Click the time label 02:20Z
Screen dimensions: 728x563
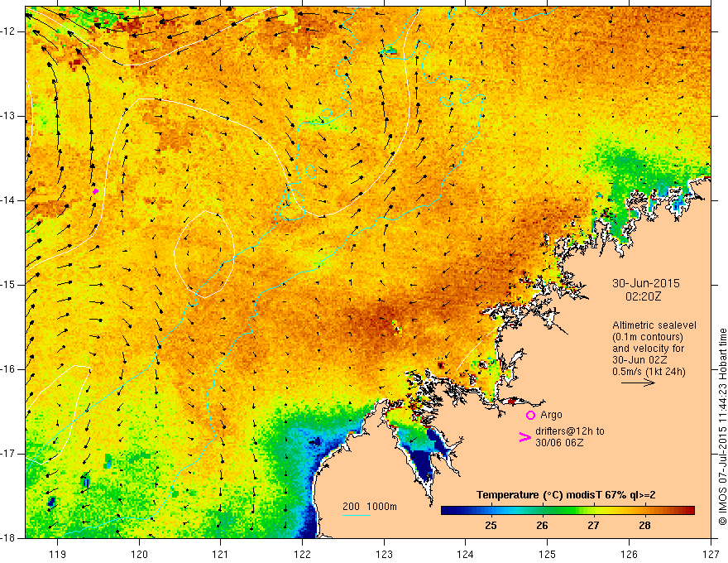pos(643,296)
